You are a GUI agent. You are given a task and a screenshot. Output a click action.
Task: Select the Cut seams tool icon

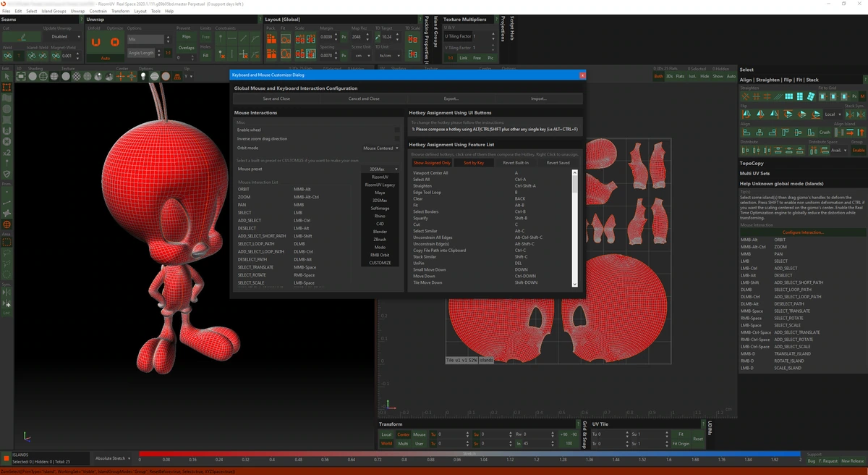pyautogui.click(x=22, y=37)
